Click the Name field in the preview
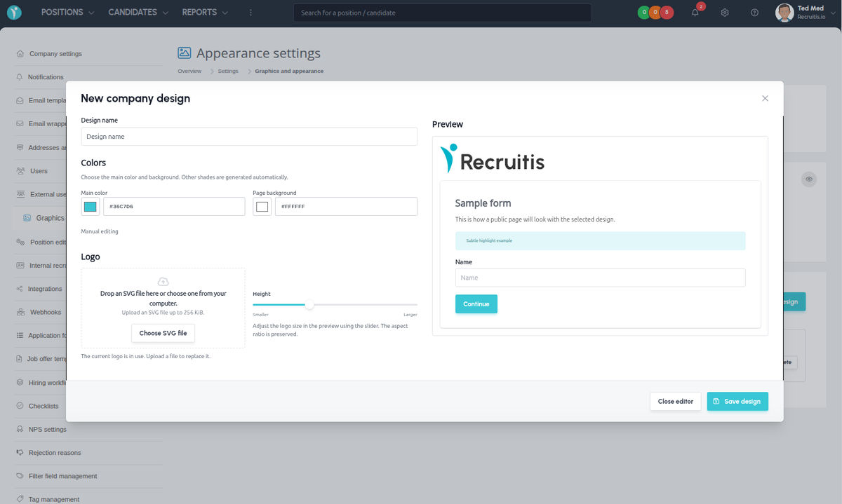 pos(600,278)
